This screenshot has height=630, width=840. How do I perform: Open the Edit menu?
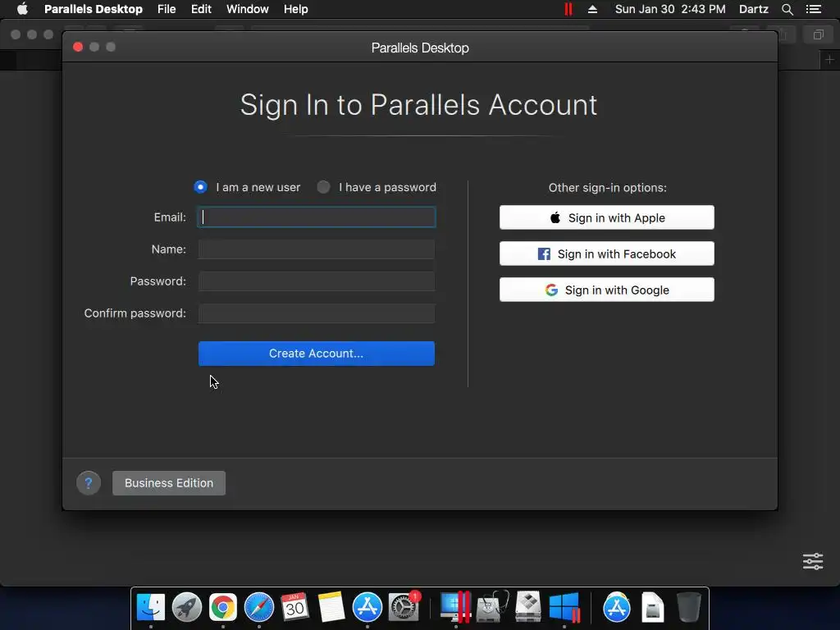(x=201, y=9)
